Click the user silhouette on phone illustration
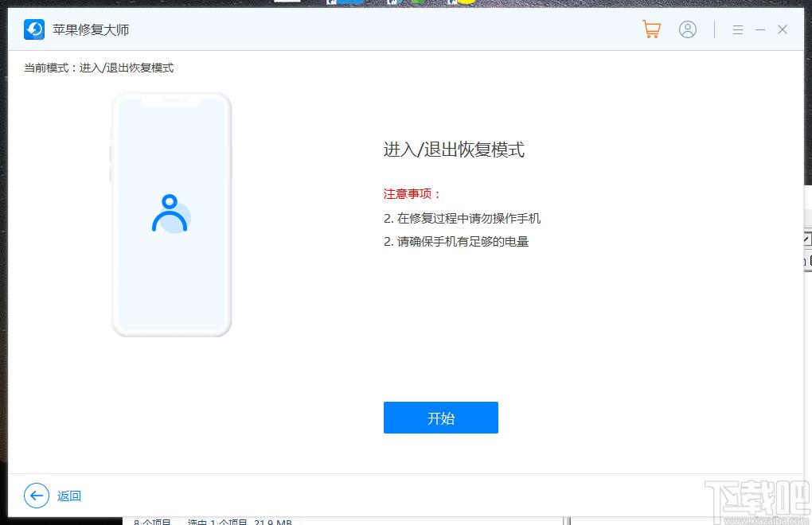 171,214
